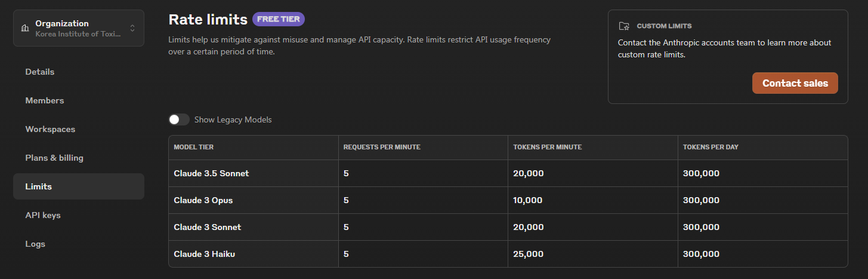Open the Details section in sidebar

(x=40, y=72)
